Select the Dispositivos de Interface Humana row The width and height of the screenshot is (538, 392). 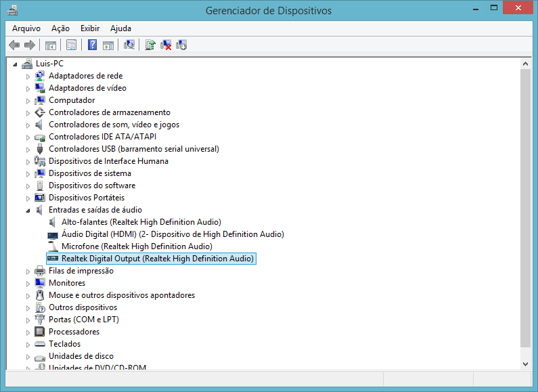pos(108,161)
